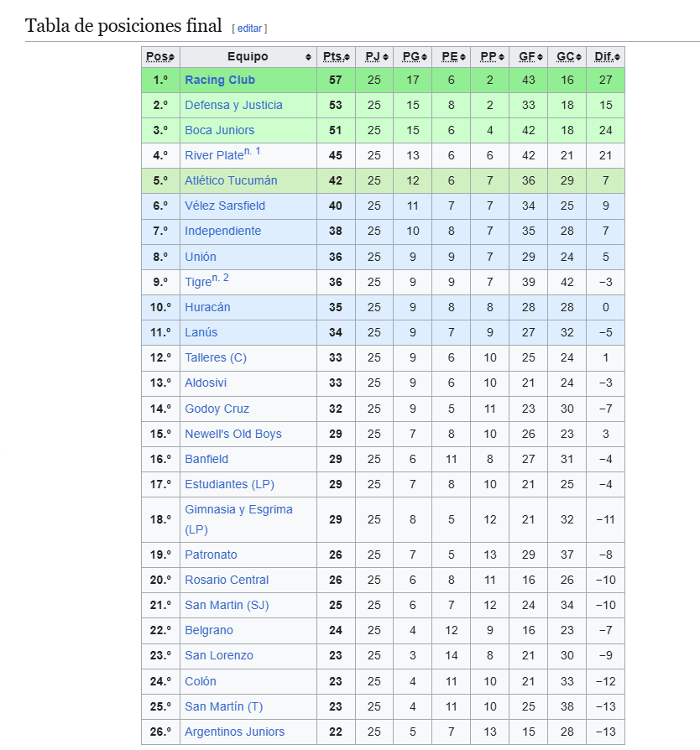Open the Huracán team link
The height and width of the screenshot is (750, 700).
(x=207, y=307)
